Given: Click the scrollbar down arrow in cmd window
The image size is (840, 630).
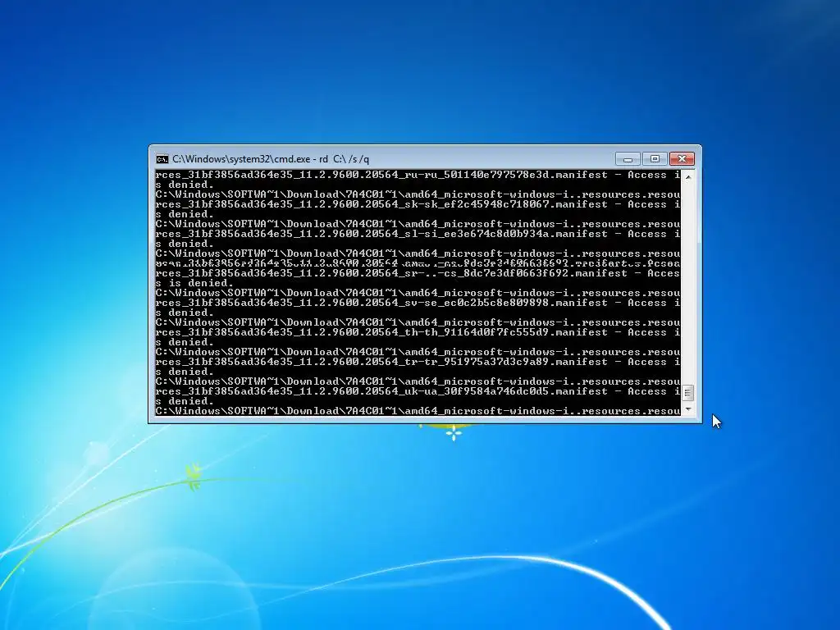Looking at the screenshot, I should click(x=688, y=409).
